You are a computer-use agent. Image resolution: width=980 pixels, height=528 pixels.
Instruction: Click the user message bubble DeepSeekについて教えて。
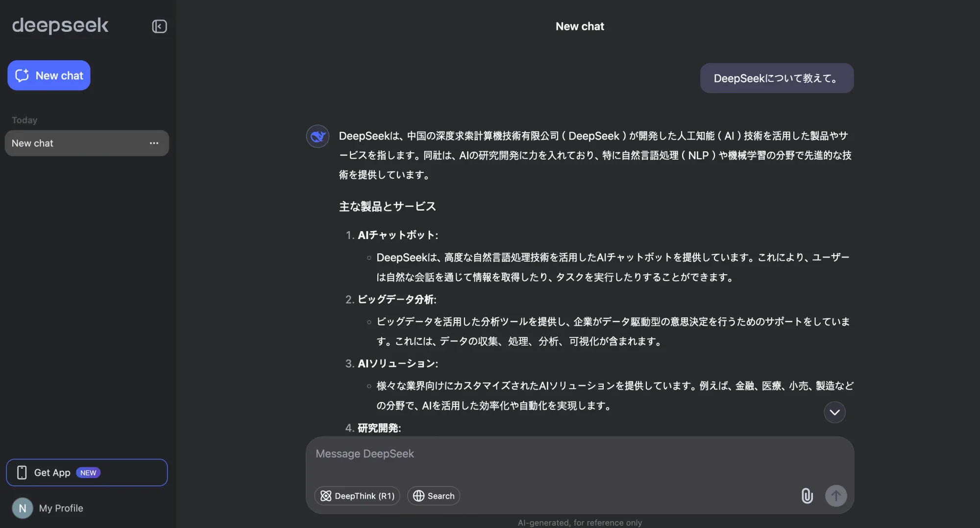click(777, 78)
